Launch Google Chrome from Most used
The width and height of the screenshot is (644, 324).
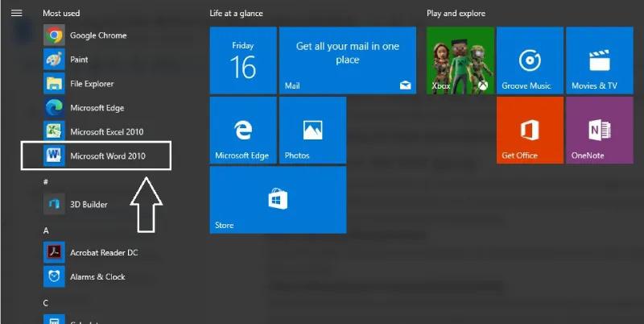[85, 35]
